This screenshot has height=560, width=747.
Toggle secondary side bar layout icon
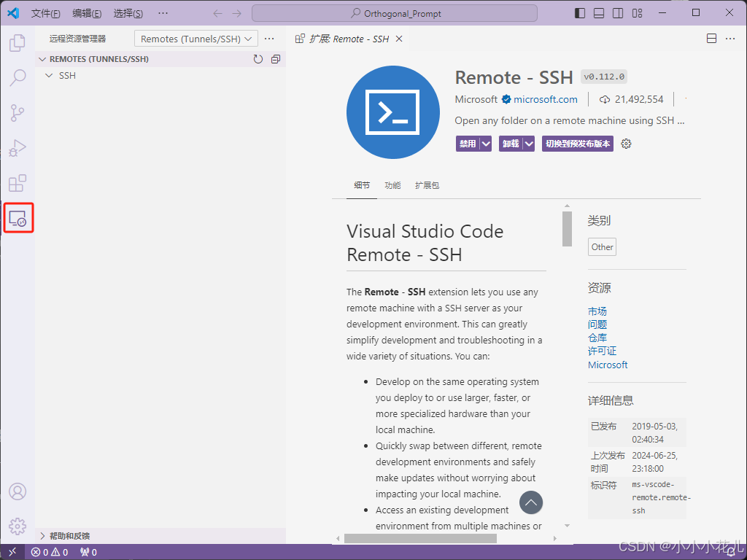click(618, 13)
